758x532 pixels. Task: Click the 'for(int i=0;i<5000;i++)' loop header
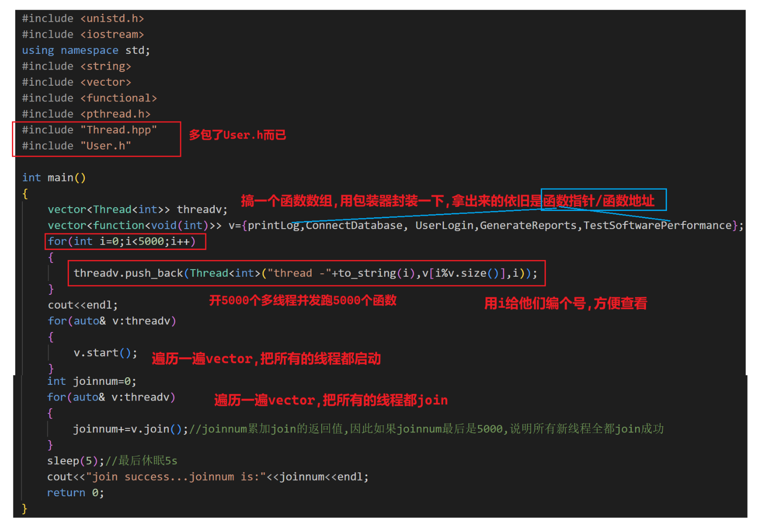coord(122,241)
